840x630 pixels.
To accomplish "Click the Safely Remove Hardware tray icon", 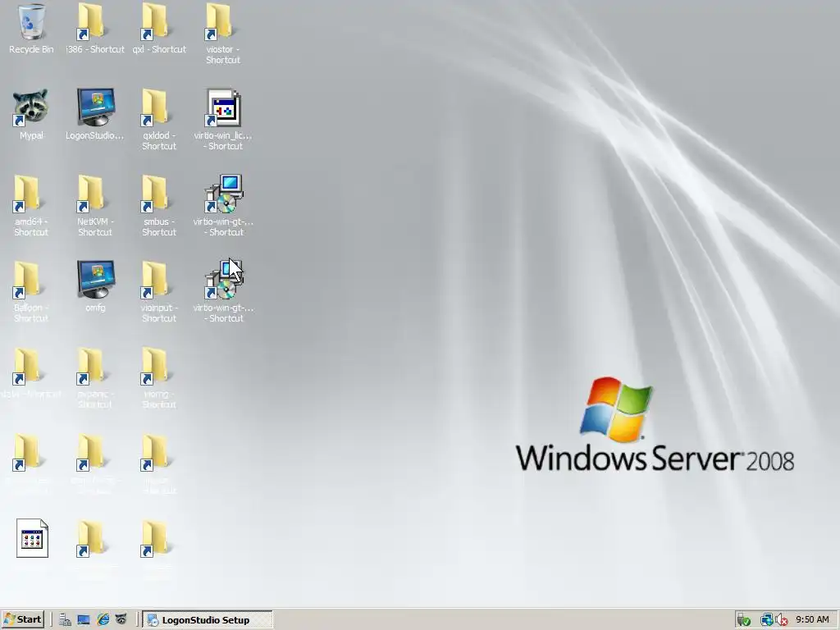I will (743, 620).
